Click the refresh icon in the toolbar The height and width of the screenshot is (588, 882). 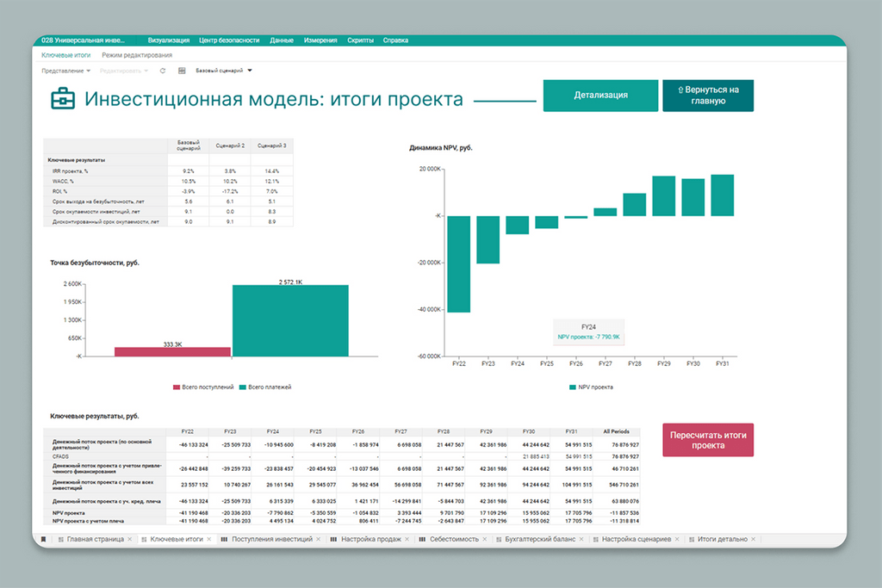pos(163,71)
